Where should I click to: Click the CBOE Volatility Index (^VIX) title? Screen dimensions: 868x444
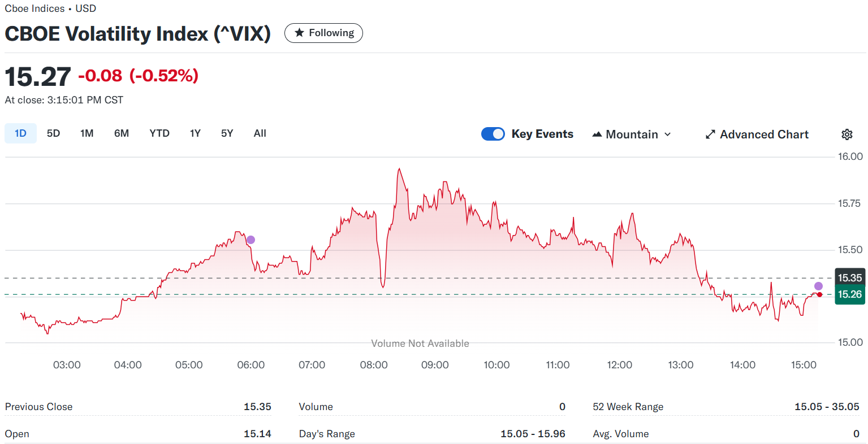click(x=138, y=34)
